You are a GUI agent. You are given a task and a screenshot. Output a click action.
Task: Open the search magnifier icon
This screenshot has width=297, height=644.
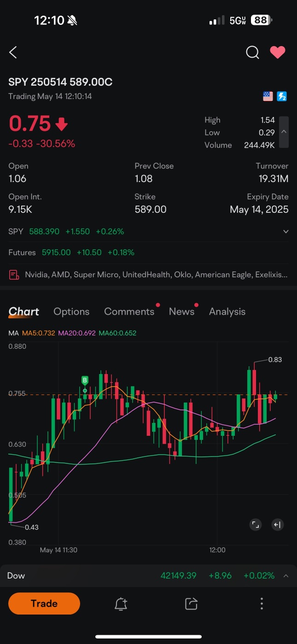(x=252, y=53)
